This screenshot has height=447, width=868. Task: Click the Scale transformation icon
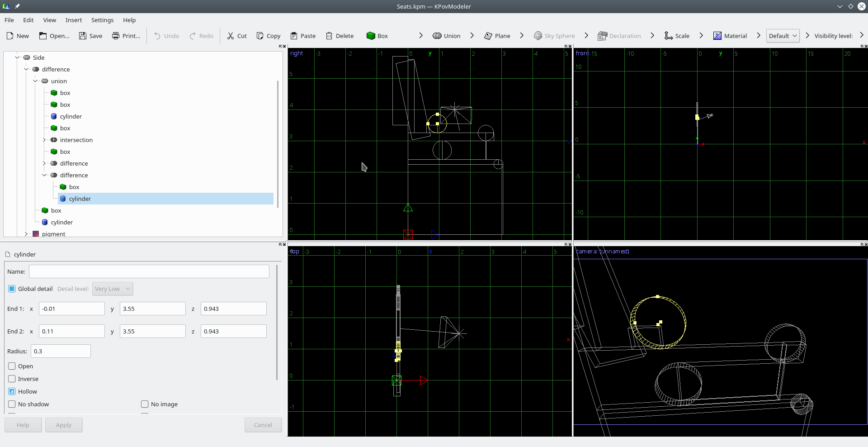[669, 36]
